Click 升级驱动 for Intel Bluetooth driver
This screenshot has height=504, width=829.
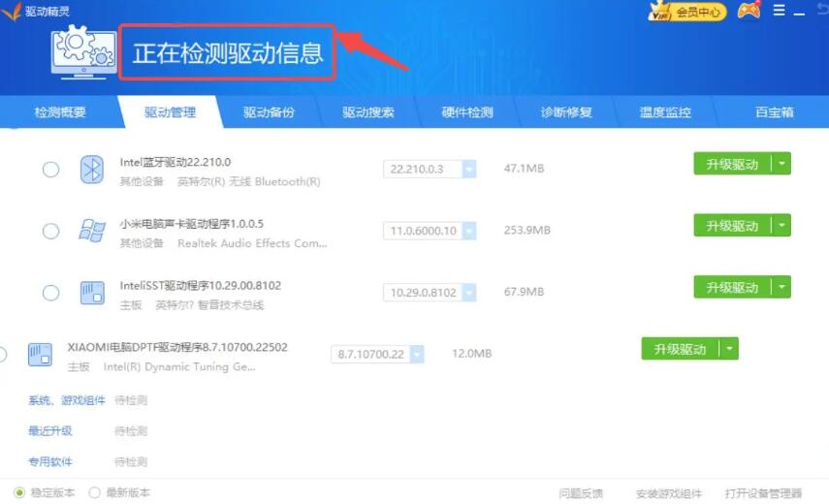[732, 164]
